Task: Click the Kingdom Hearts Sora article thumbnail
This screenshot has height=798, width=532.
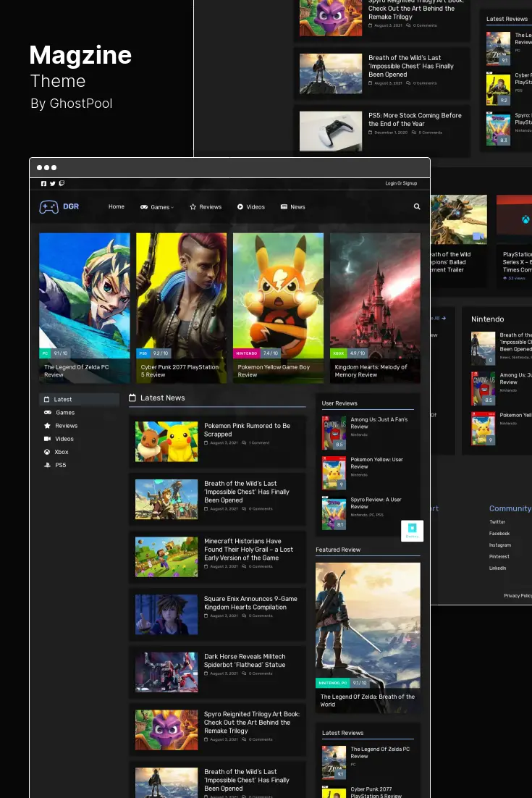Action: [x=166, y=614]
